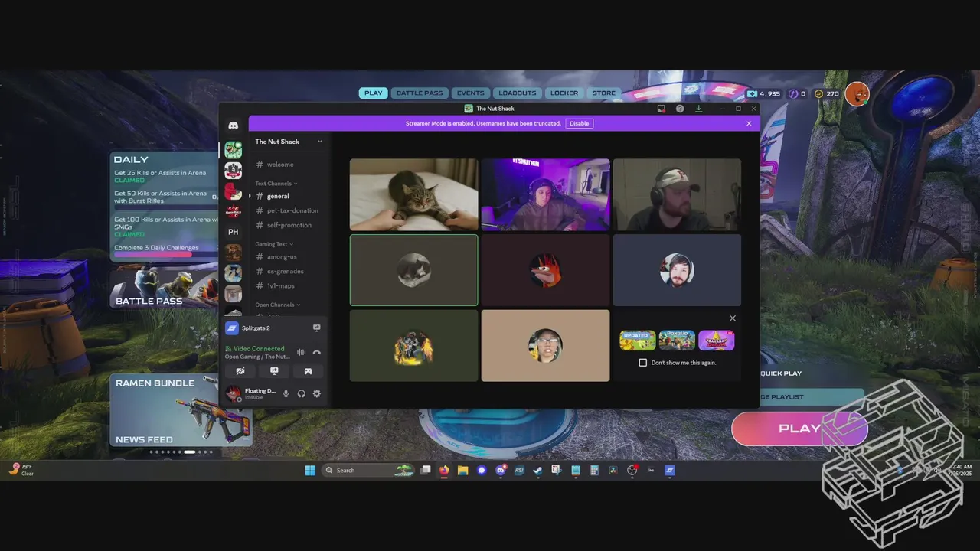Open Discord help question mark icon
This screenshot has width=980, height=551.
click(680, 109)
